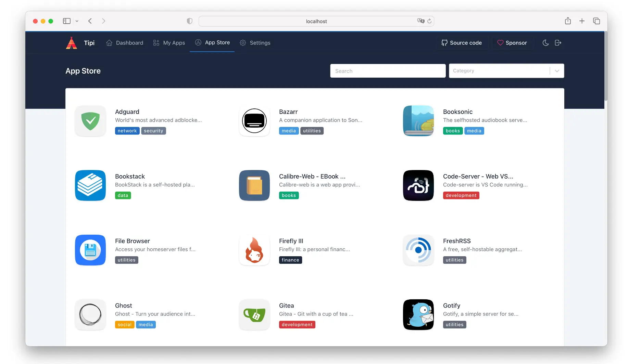Image resolution: width=628 pixels, height=364 pixels.
Task: Click the Tipi tent logo
Action: [x=72, y=43]
